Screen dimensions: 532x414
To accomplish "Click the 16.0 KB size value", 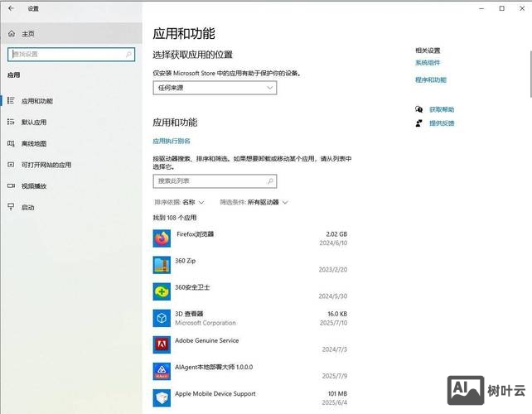I will [x=337, y=314].
